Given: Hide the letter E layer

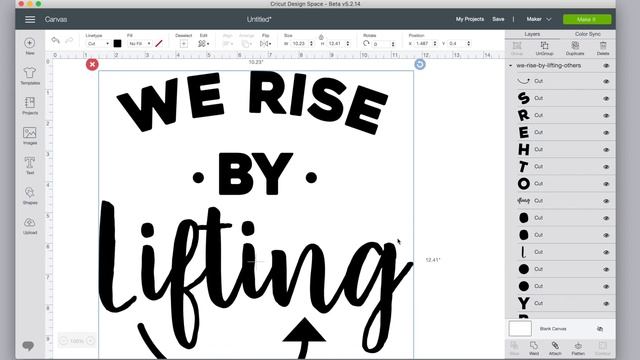Looking at the screenshot, I should pyautogui.click(x=606, y=133).
